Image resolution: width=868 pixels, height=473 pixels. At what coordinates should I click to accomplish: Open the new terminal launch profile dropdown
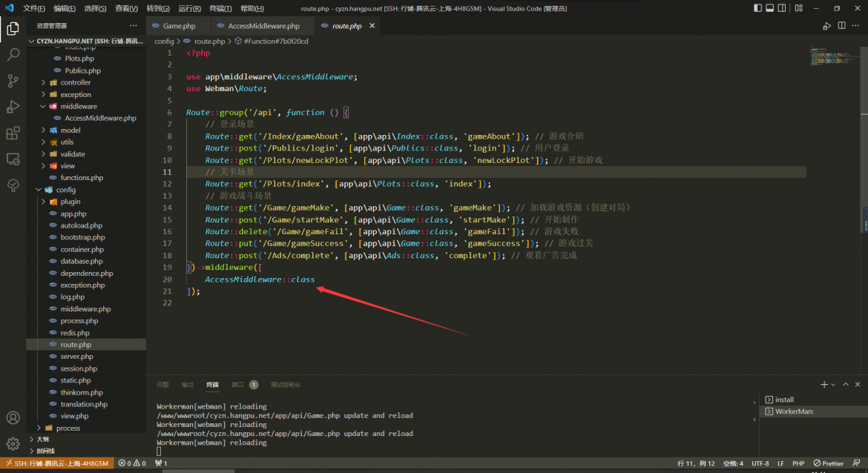pyautogui.click(x=833, y=385)
